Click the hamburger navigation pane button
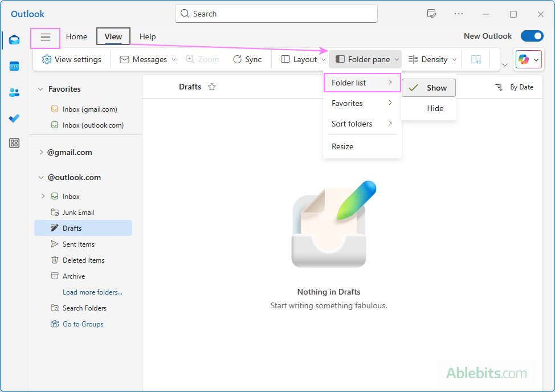 (x=46, y=37)
